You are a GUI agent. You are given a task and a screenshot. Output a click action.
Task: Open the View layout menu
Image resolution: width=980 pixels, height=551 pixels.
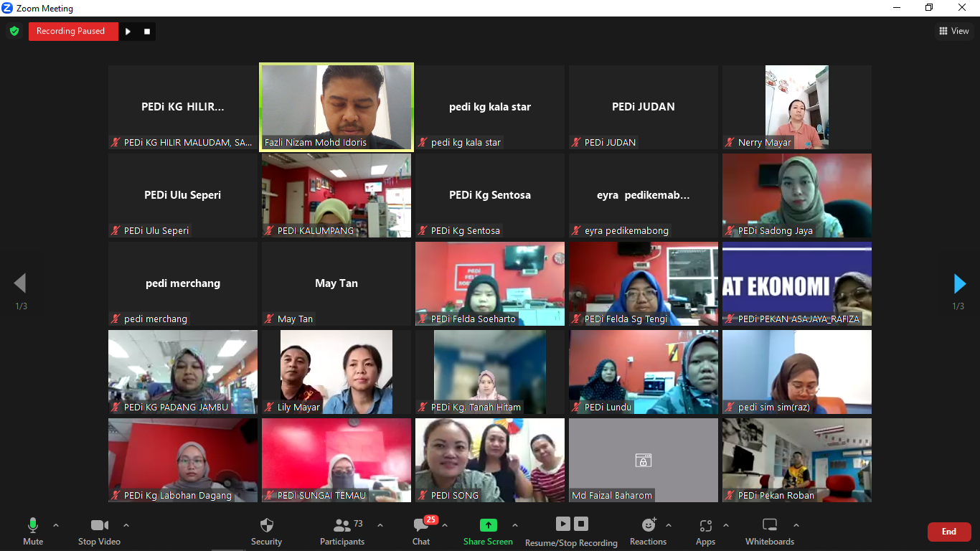(x=953, y=31)
